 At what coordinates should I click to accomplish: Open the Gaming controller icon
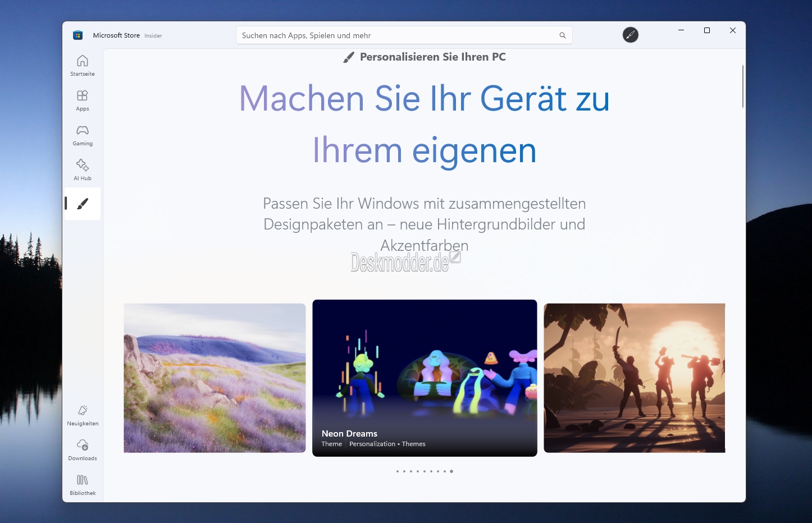point(82,131)
